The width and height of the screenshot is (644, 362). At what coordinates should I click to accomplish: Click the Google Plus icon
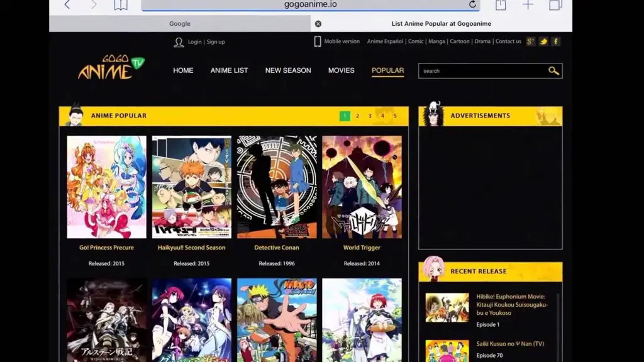pyautogui.click(x=531, y=41)
